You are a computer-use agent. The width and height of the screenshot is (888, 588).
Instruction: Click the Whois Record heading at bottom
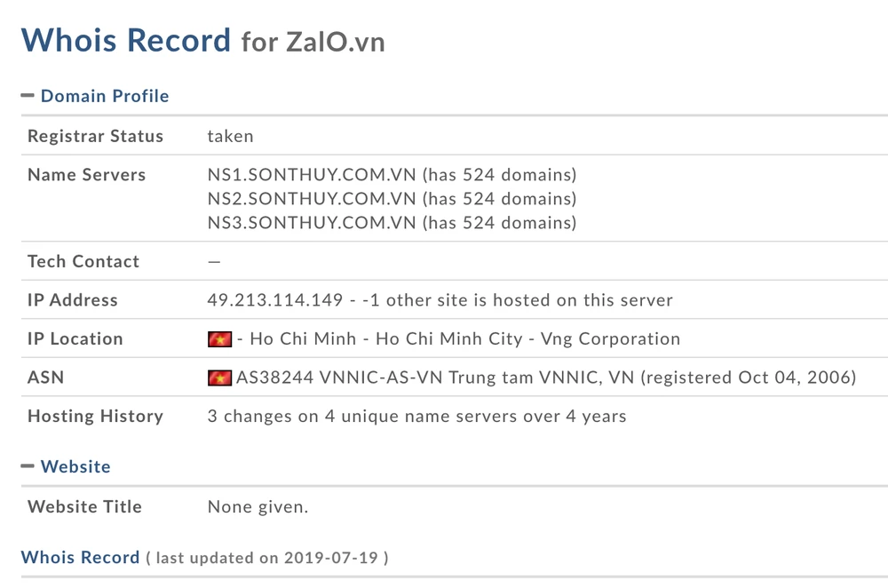click(81, 558)
